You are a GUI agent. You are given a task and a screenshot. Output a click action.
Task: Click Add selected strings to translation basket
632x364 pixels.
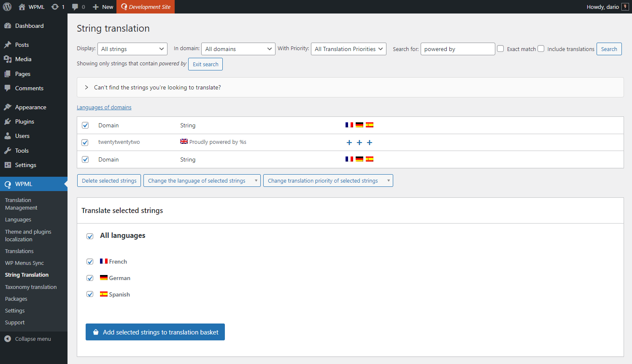pyautogui.click(x=155, y=332)
